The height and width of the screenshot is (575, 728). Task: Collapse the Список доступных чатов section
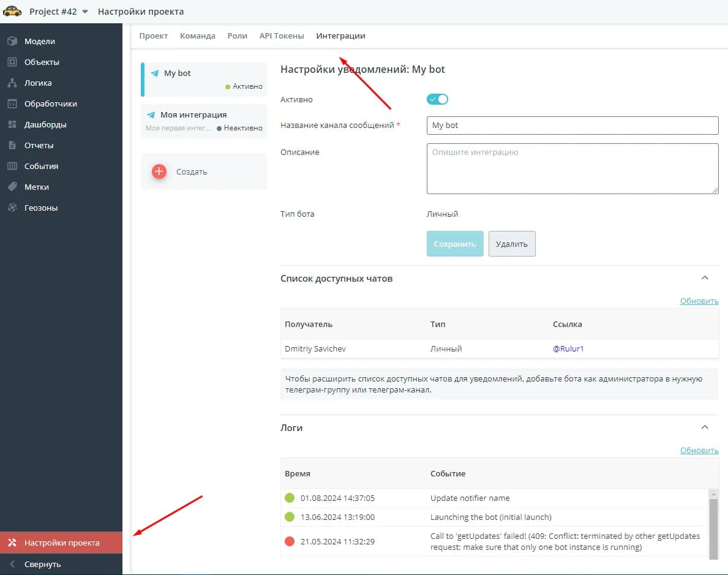coord(705,278)
